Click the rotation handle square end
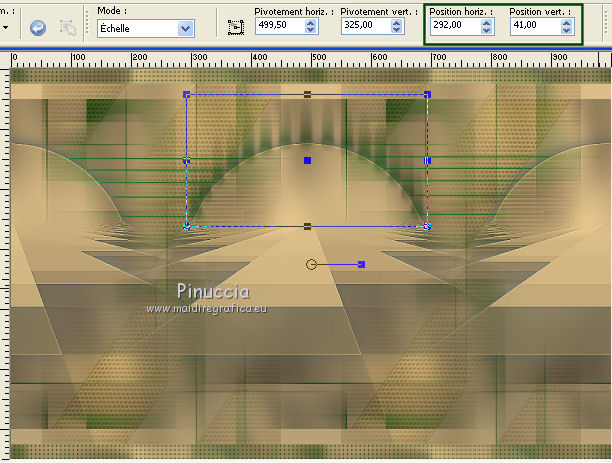Image resolution: width=612 pixels, height=463 pixels. click(x=361, y=265)
